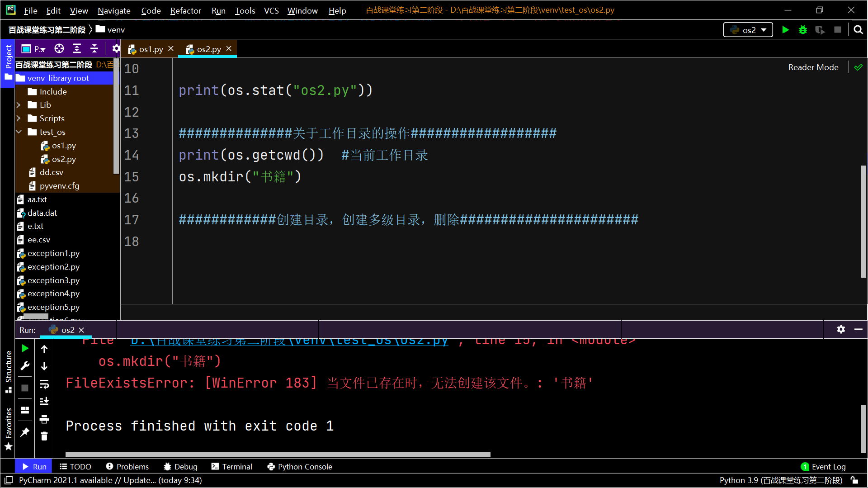Open Search Everywhere magnifier icon
868x488 pixels.
tap(858, 30)
